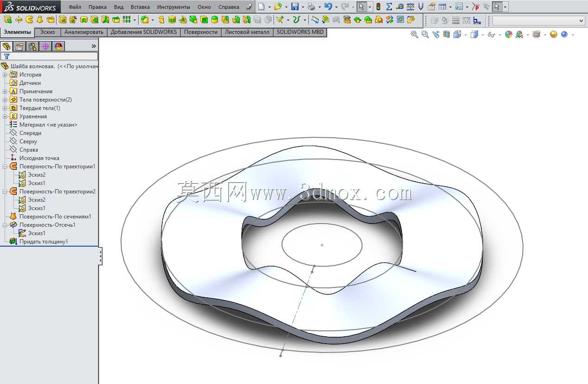Click the Curves green icon
Screen dimensions: 588x384
tap(297, 20)
